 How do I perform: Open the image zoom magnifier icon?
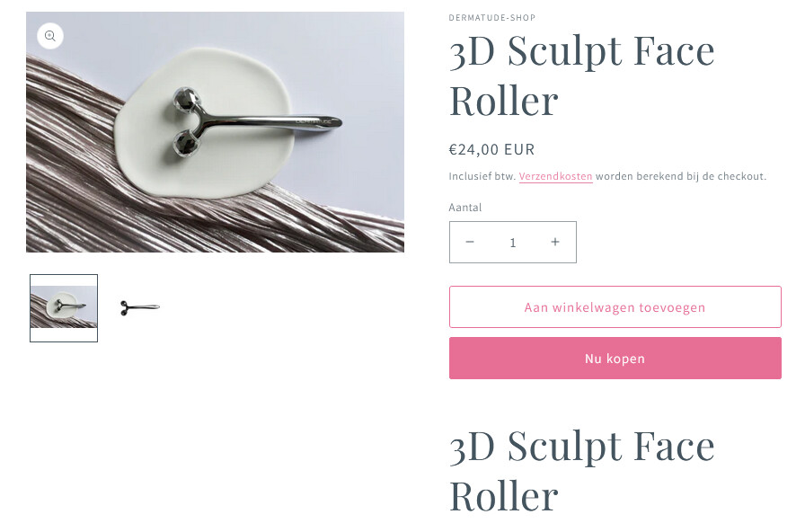(49, 36)
